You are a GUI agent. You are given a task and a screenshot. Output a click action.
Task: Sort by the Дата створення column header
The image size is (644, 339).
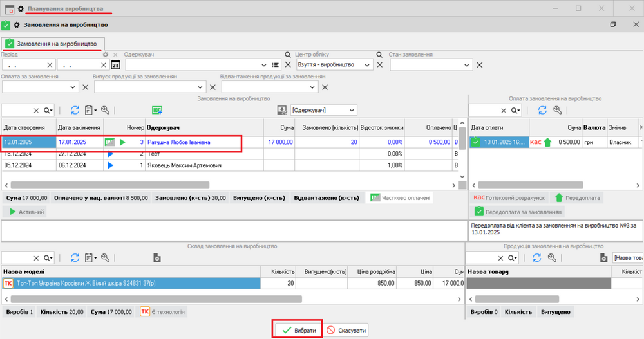pos(28,127)
